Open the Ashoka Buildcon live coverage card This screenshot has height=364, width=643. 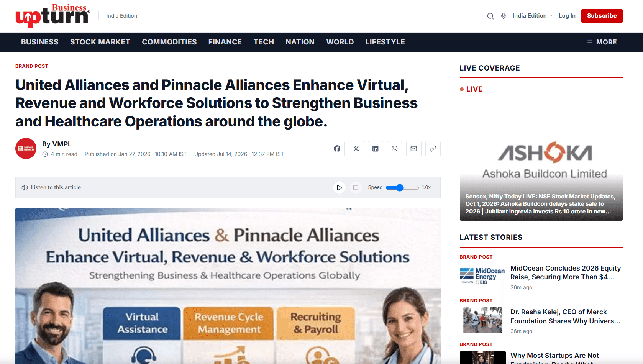pos(541,159)
